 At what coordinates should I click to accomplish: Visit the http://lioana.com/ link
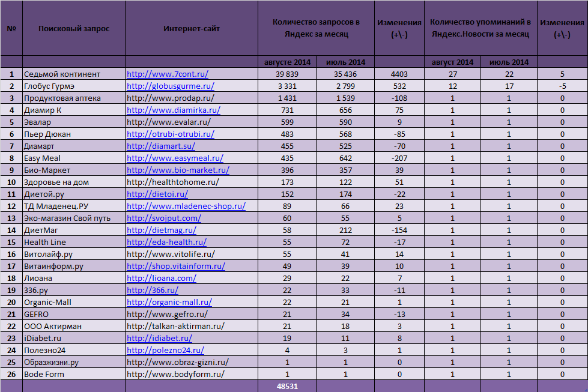(161, 278)
